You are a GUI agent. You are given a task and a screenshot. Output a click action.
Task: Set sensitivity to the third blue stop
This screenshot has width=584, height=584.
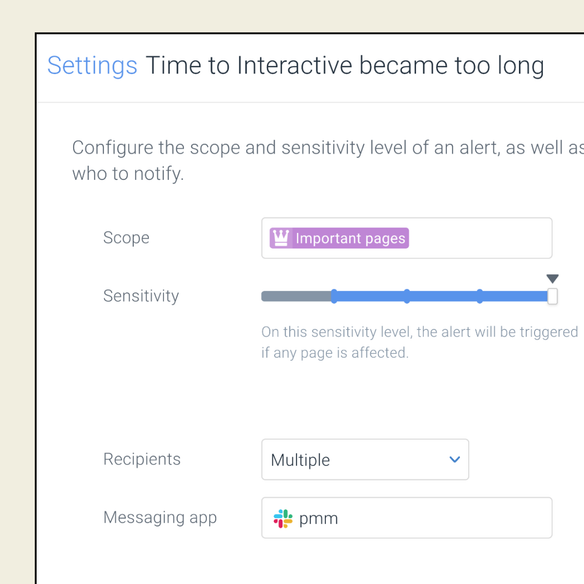(480, 296)
